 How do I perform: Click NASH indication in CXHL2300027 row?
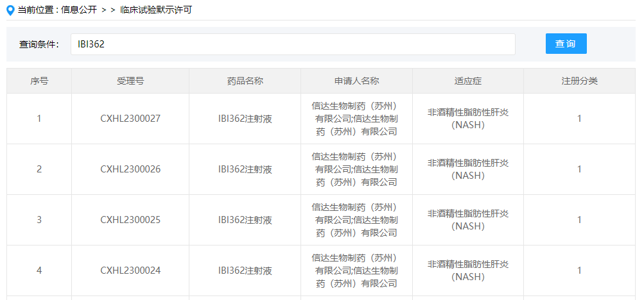coord(468,119)
